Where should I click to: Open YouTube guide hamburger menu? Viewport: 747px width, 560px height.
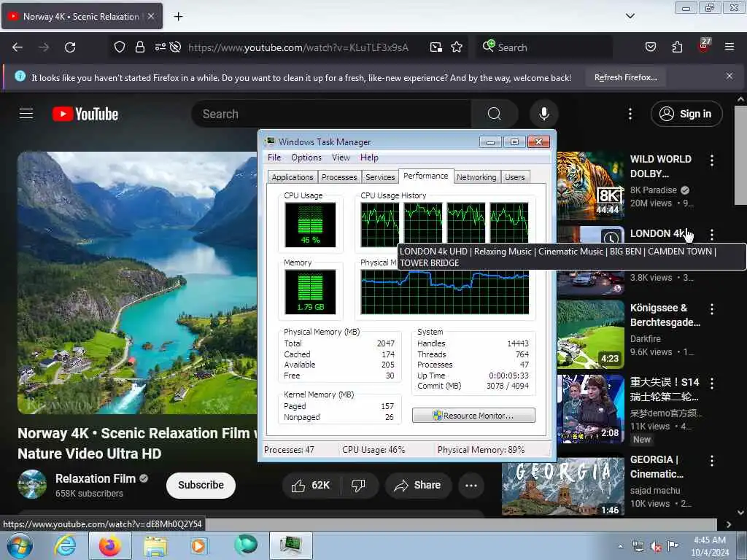pos(26,114)
